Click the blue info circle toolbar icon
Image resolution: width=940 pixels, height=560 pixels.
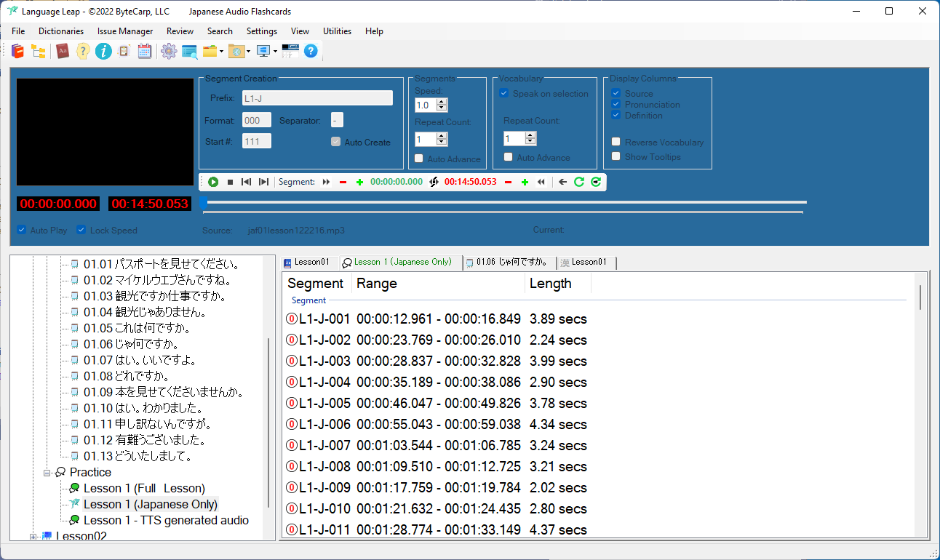103,51
